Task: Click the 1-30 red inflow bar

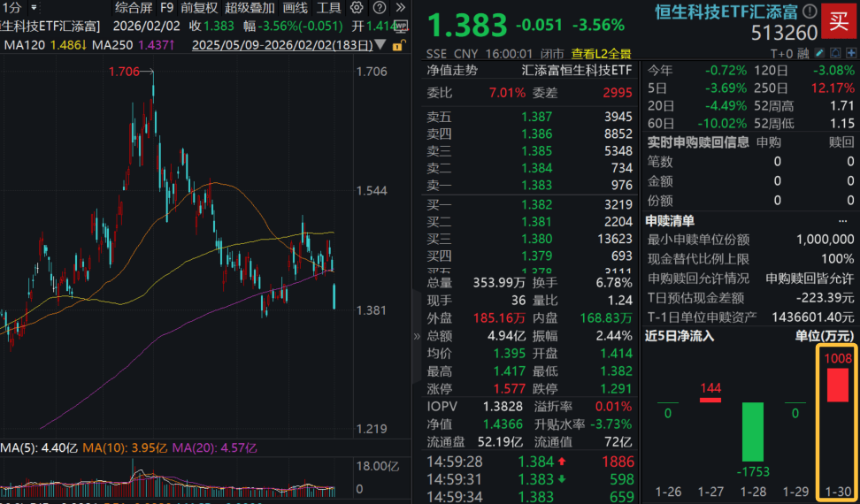Action: click(836, 385)
